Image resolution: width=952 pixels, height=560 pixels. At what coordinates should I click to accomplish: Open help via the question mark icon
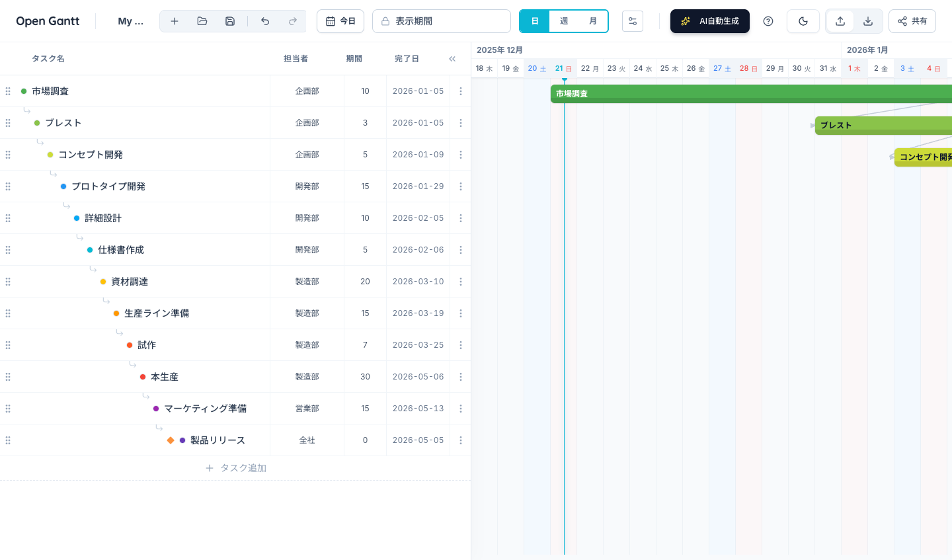[768, 20]
